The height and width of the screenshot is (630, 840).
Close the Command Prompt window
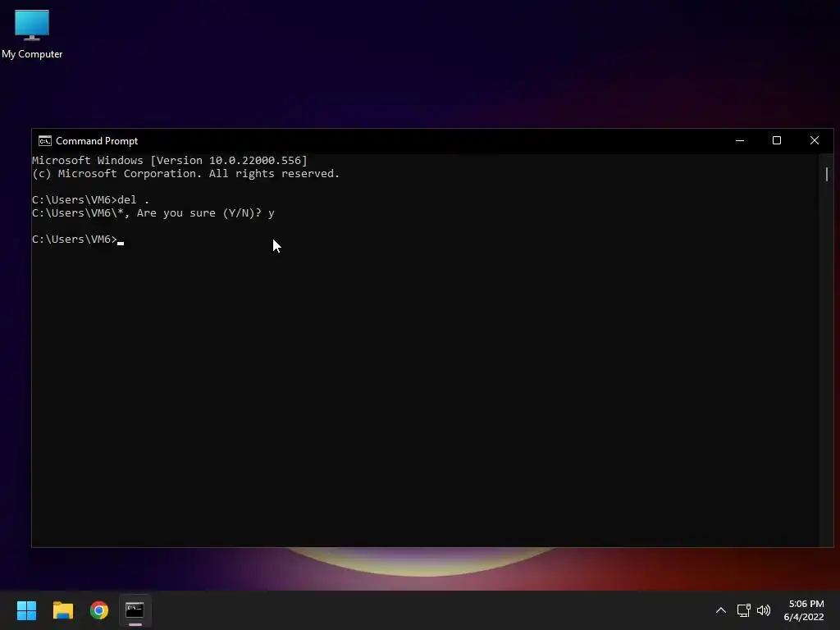coord(815,141)
